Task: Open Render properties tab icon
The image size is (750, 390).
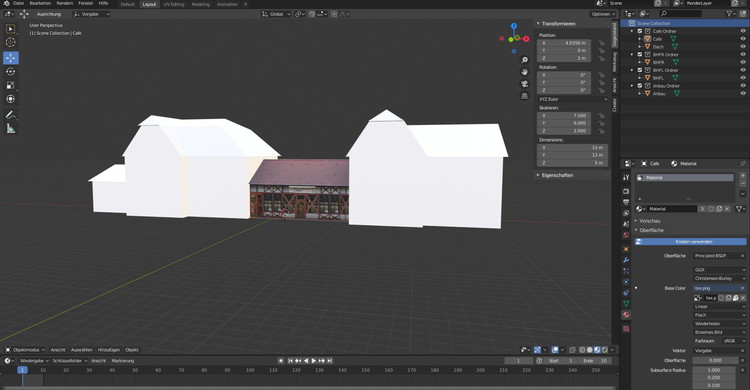Action: [626, 191]
